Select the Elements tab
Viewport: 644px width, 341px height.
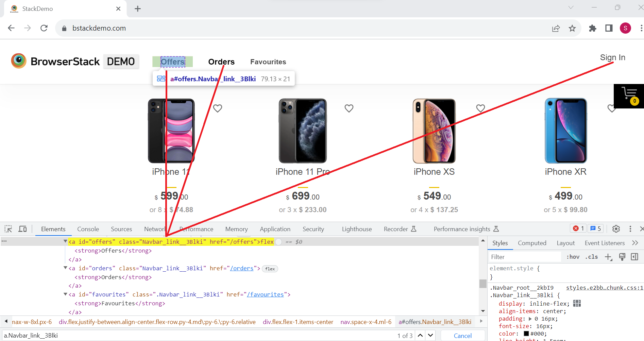click(53, 229)
